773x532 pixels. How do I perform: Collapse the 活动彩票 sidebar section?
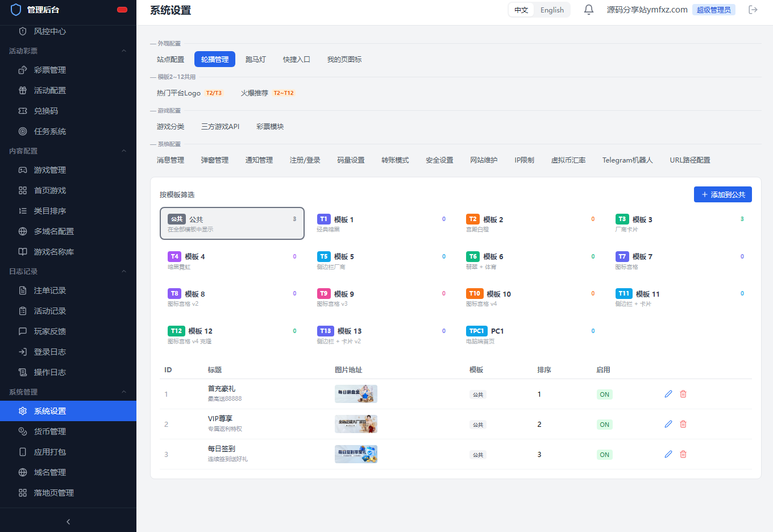[x=124, y=51]
